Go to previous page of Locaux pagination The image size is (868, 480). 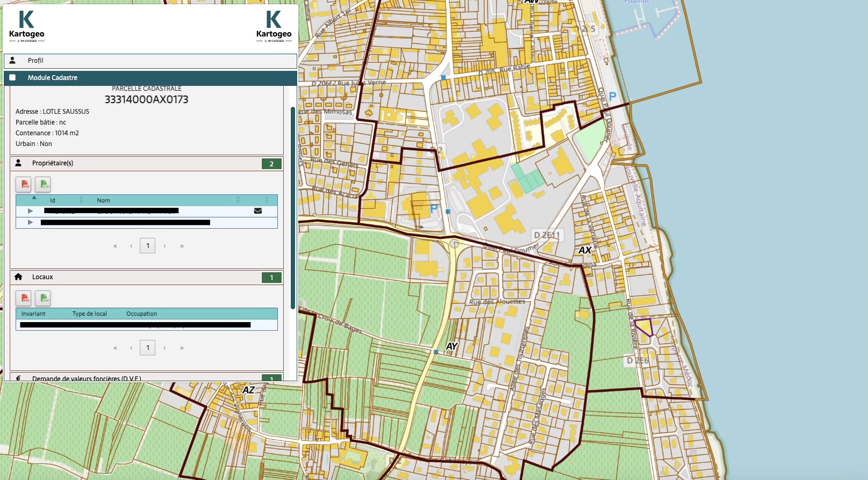pyautogui.click(x=131, y=348)
